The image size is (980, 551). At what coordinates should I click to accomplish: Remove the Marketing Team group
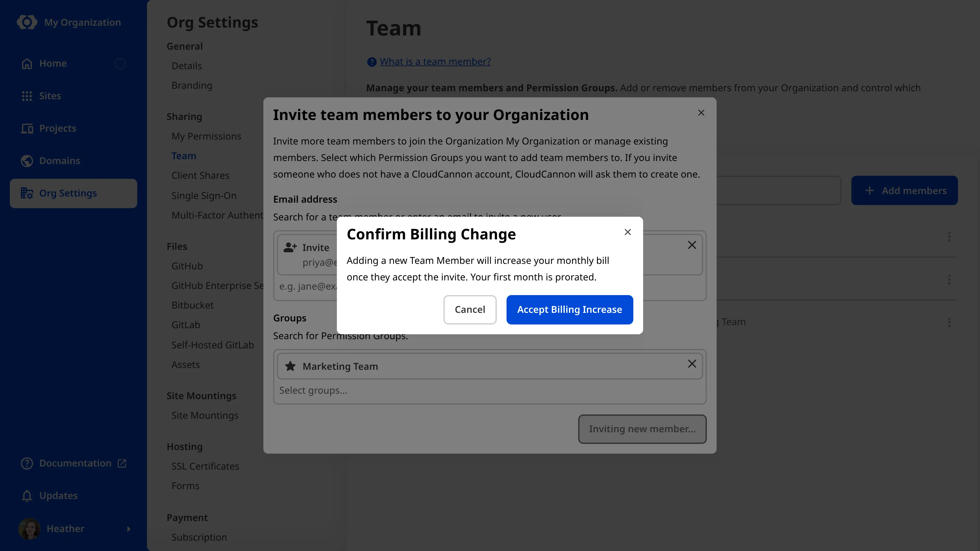click(692, 364)
